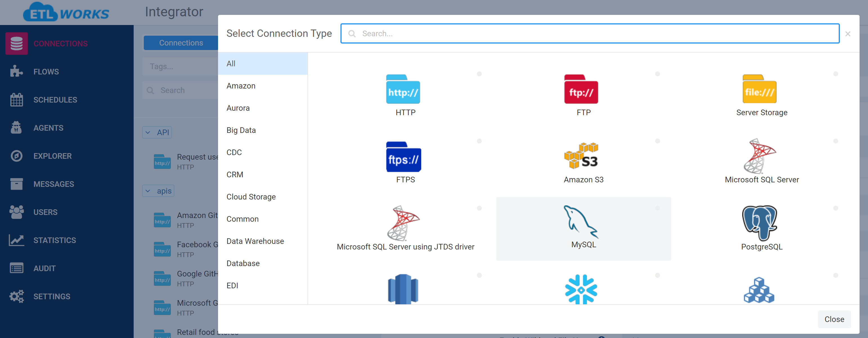The image size is (868, 338).
Task: Toggle the favorite dot on Amazon S3 card
Action: point(658,141)
